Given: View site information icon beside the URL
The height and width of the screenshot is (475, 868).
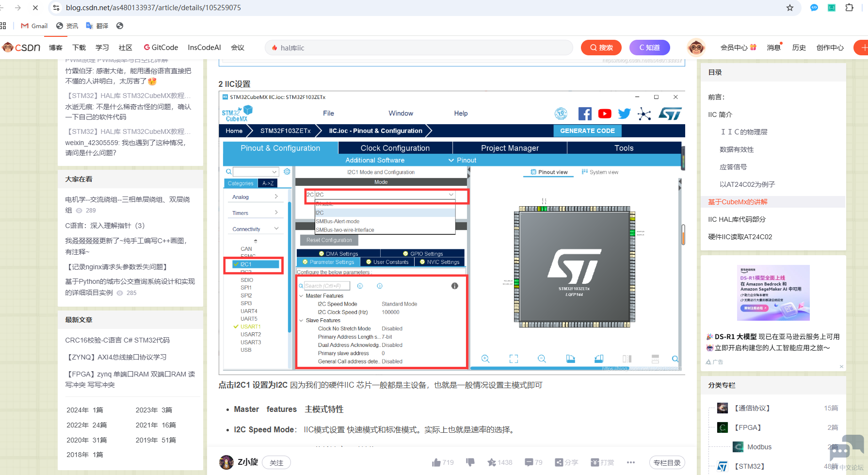Looking at the screenshot, I should [x=56, y=8].
